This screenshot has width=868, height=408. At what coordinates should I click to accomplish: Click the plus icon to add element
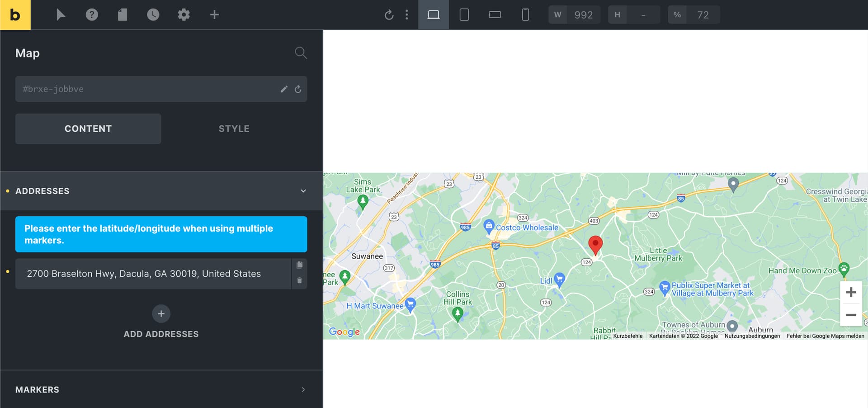tap(214, 15)
